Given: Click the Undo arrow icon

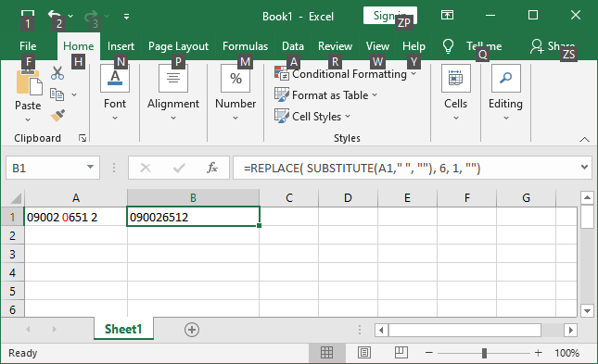Looking at the screenshot, I should point(55,16).
